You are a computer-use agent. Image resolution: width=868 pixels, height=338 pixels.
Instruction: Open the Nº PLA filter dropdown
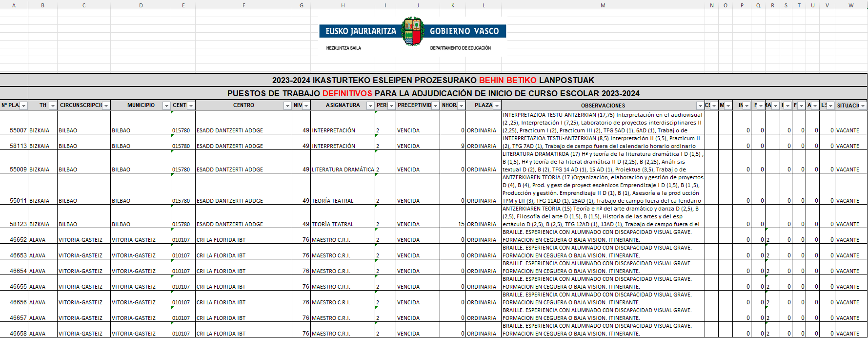[23, 106]
